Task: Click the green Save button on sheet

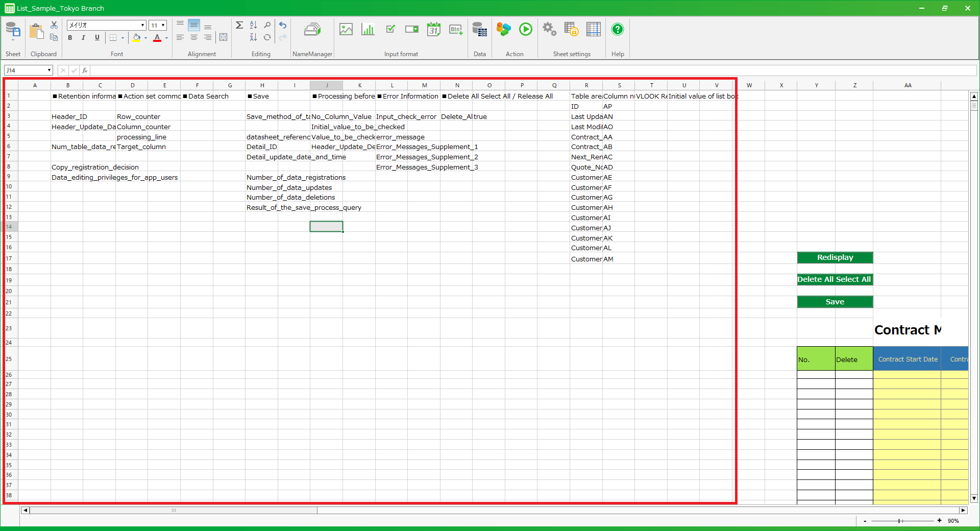Action: 835,302
